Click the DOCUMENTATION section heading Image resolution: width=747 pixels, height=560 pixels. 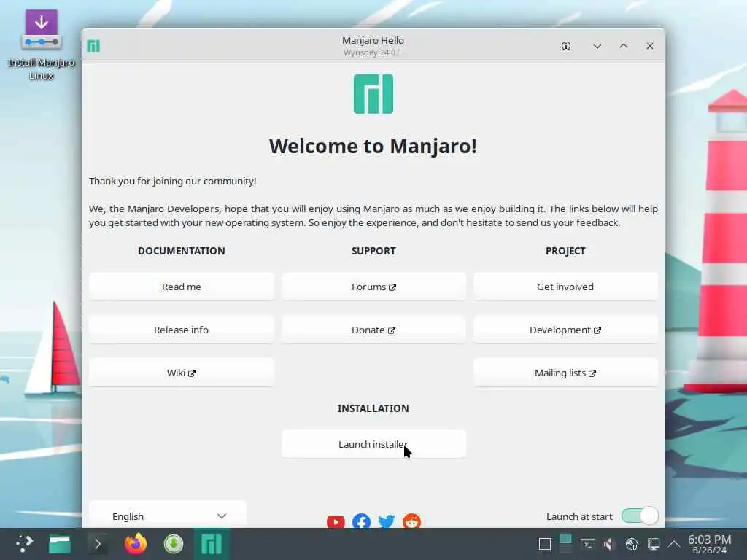coord(182,251)
